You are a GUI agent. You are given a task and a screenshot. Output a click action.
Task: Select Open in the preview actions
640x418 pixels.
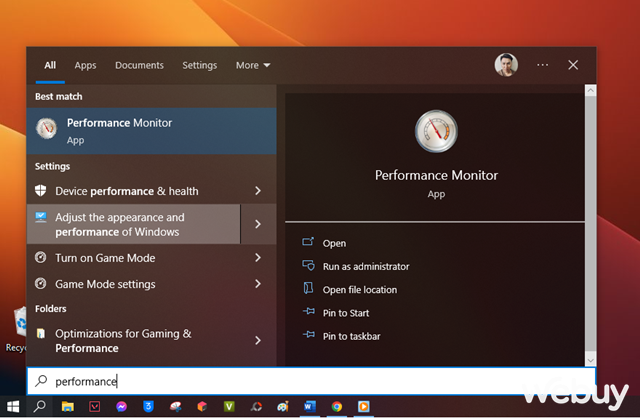click(334, 243)
